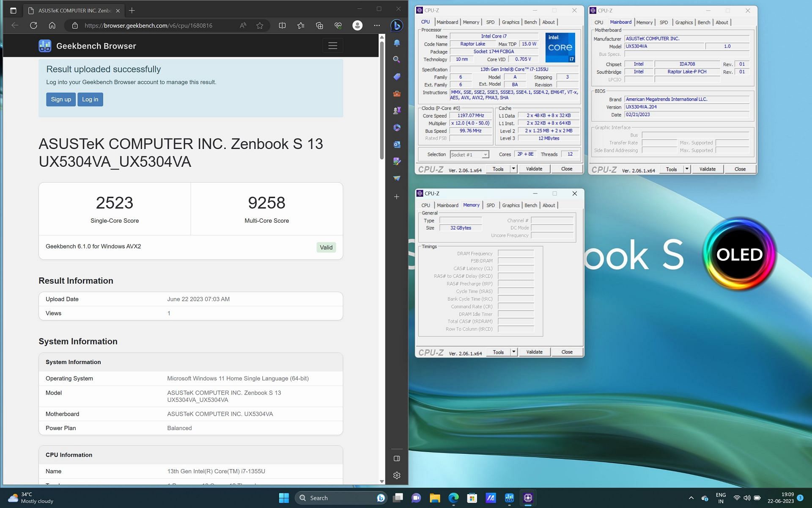Open About tab in CPU-Z Mainboard window
The height and width of the screenshot is (508, 812).
722,22
